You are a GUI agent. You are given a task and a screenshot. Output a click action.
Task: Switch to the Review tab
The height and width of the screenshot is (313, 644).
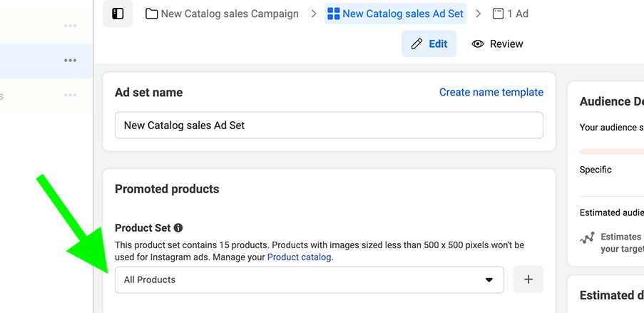click(x=497, y=43)
